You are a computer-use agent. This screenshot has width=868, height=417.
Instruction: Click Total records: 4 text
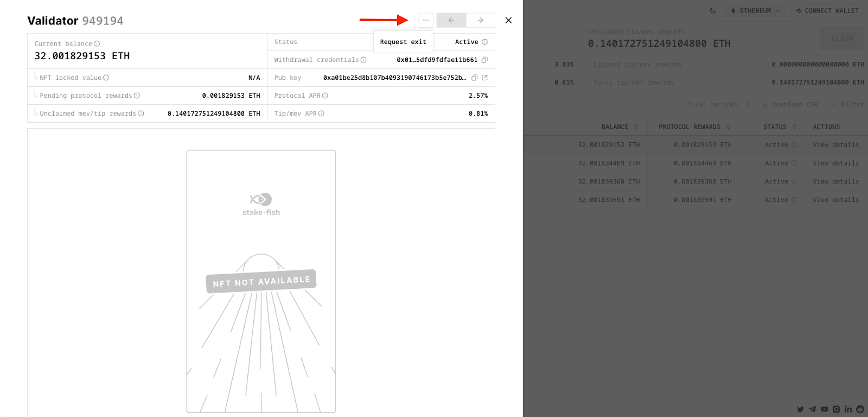pos(718,104)
